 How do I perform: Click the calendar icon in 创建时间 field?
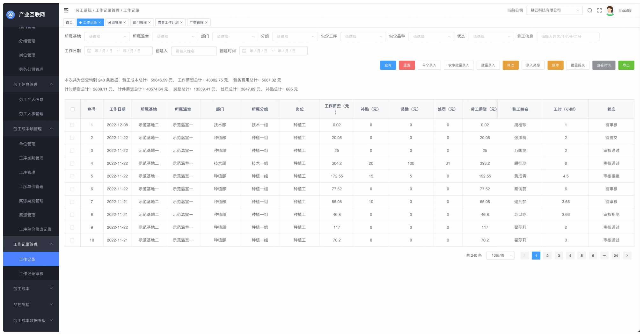click(244, 51)
